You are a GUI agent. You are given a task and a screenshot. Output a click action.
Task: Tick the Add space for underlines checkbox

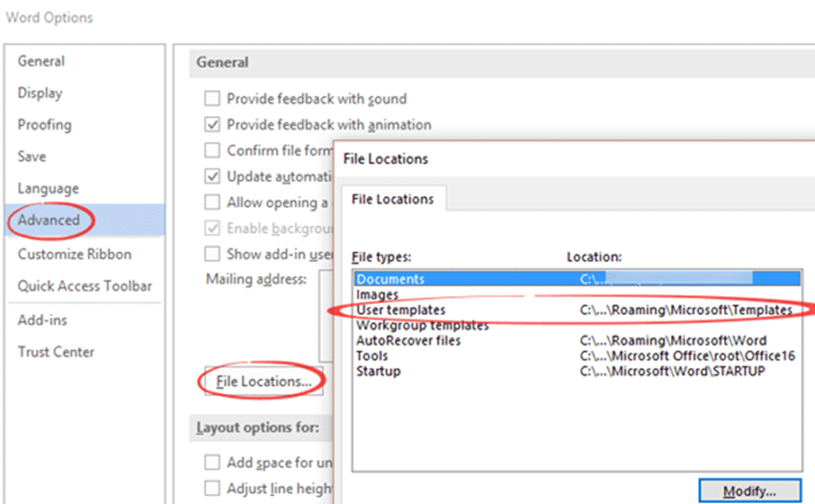pos(212,462)
